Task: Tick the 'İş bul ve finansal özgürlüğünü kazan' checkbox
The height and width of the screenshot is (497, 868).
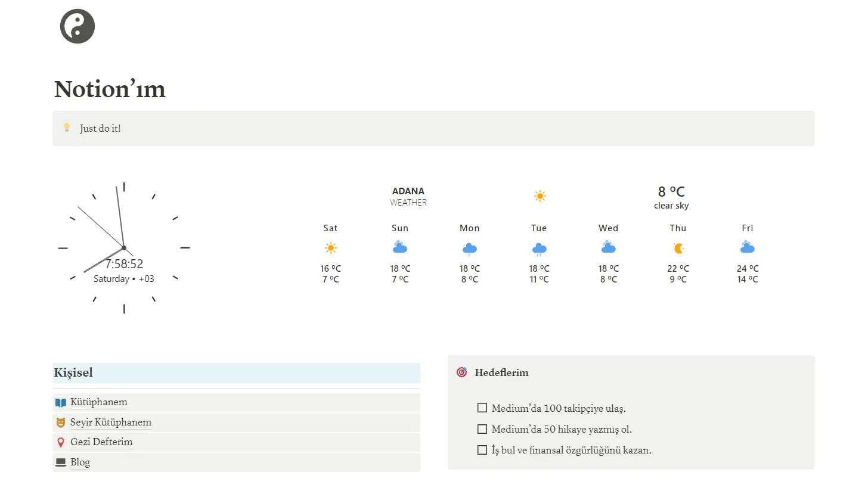Action: click(x=482, y=450)
